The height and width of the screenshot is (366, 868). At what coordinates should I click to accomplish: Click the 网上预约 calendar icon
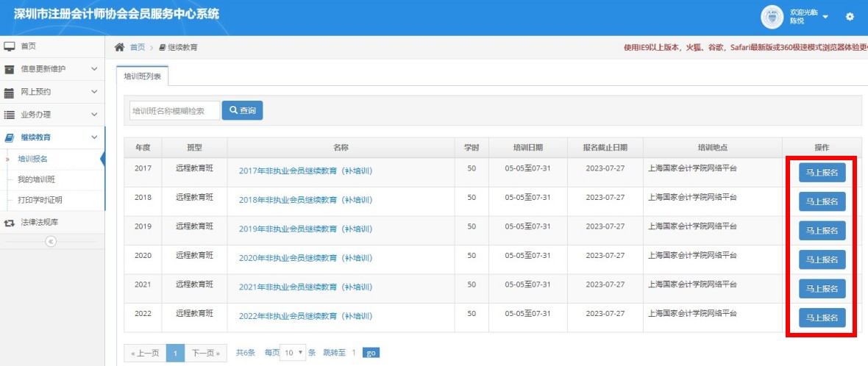click(x=10, y=92)
